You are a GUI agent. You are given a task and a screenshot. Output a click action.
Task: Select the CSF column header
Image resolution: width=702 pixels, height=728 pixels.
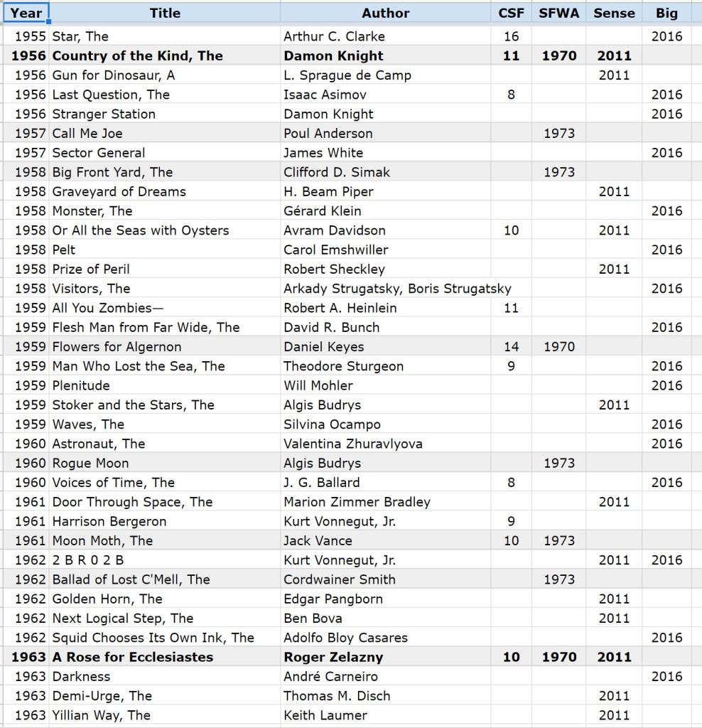tap(511, 13)
